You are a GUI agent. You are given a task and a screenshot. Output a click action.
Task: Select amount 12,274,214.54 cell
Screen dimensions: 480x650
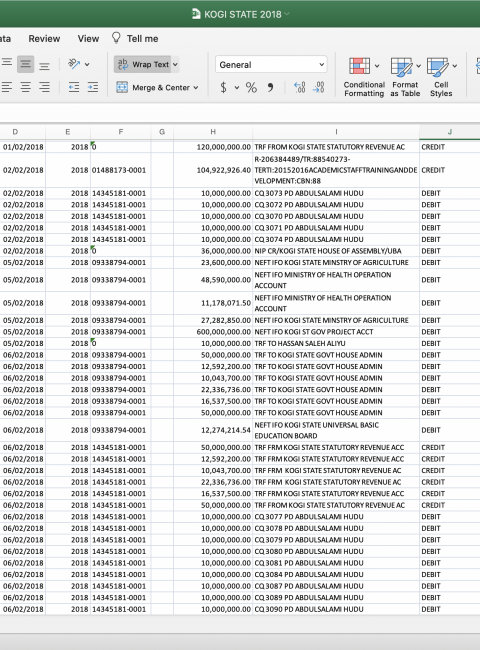click(213, 430)
